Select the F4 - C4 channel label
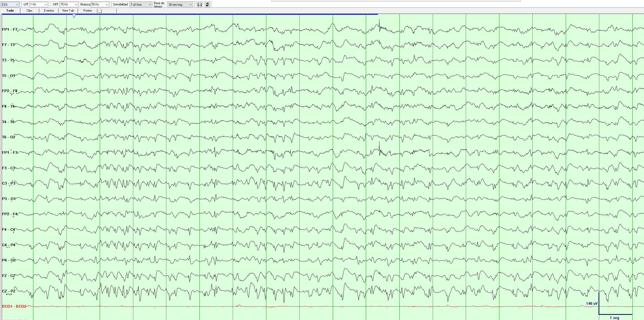The height and width of the screenshot is (320, 644). click(9, 229)
